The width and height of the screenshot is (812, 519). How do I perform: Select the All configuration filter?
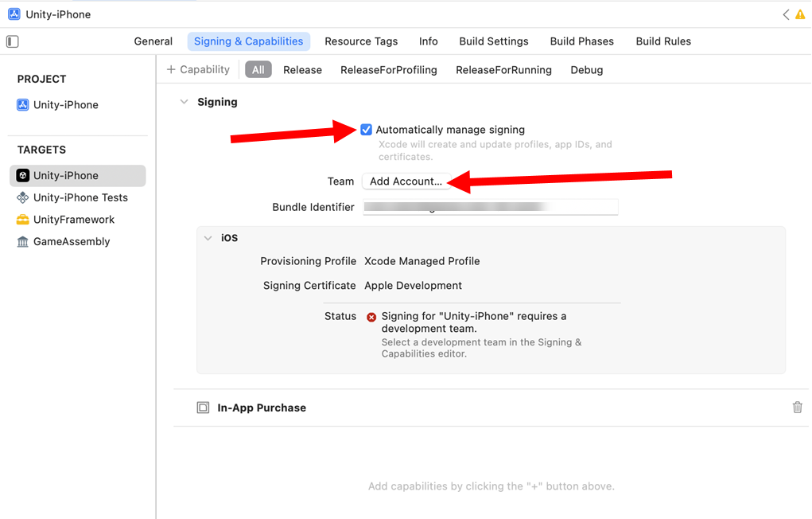click(x=258, y=70)
